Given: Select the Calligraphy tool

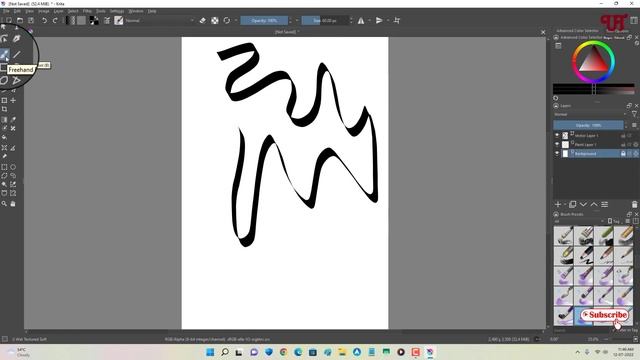Looking at the screenshot, I should click(x=17, y=39).
